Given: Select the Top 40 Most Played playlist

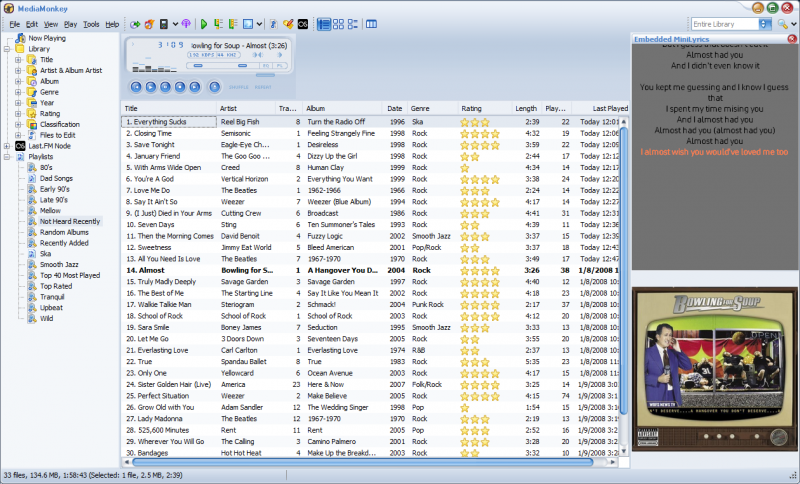Looking at the screenshot, I should (x=69, y=274).
